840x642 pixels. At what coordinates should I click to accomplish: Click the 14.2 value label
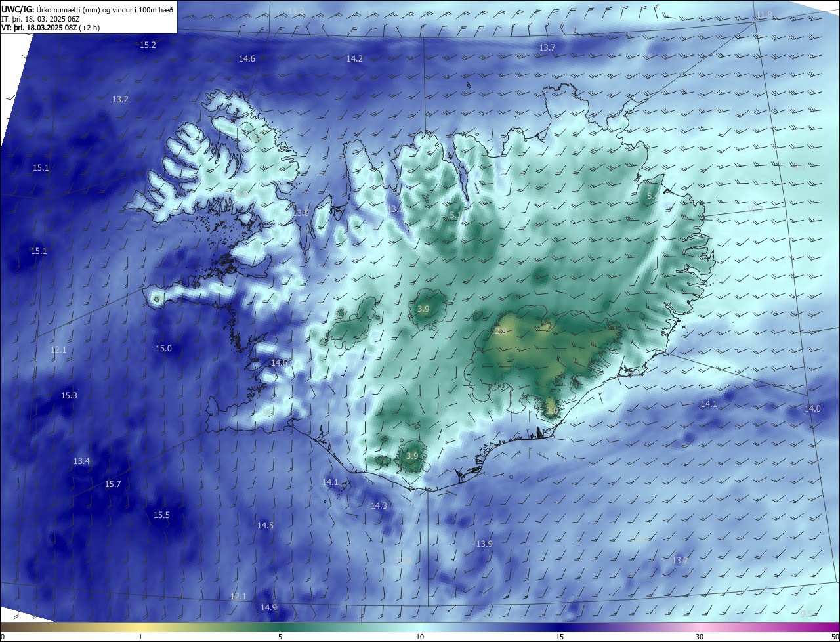354,58
